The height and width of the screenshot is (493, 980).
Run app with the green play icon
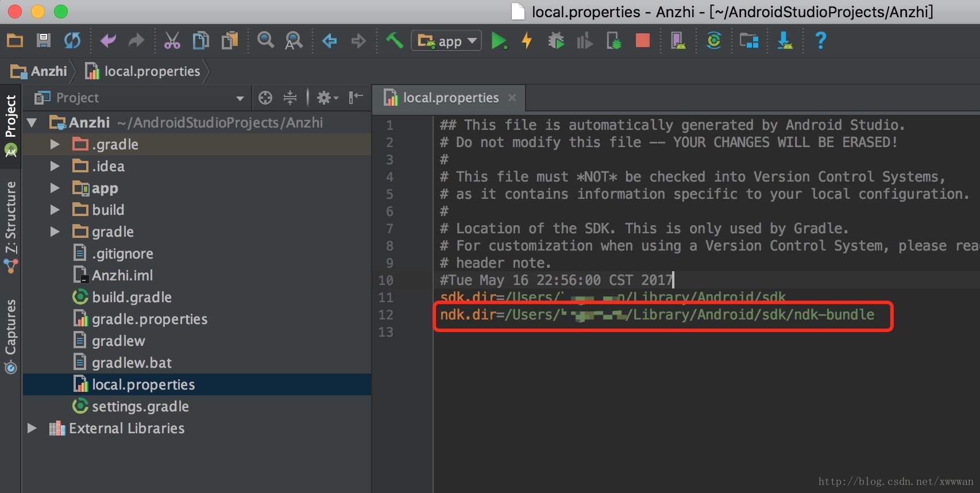[x=499, y=41]
